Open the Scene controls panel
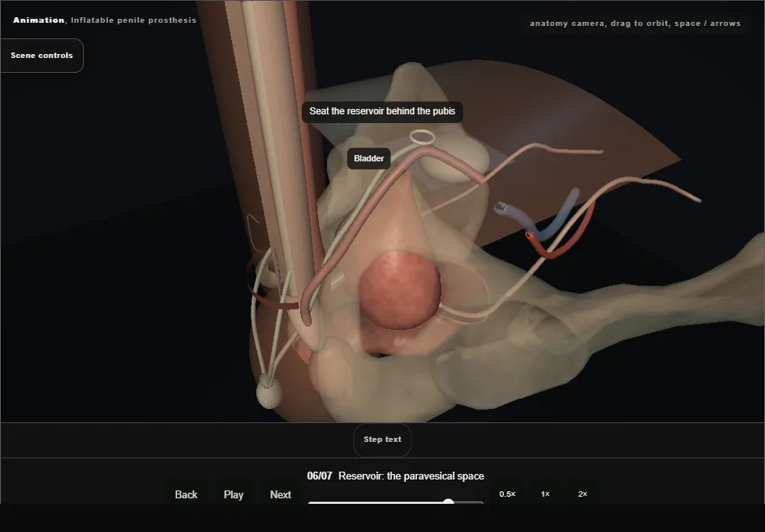Viewport: 765px width, 532px height. click(x=42, y=56)
